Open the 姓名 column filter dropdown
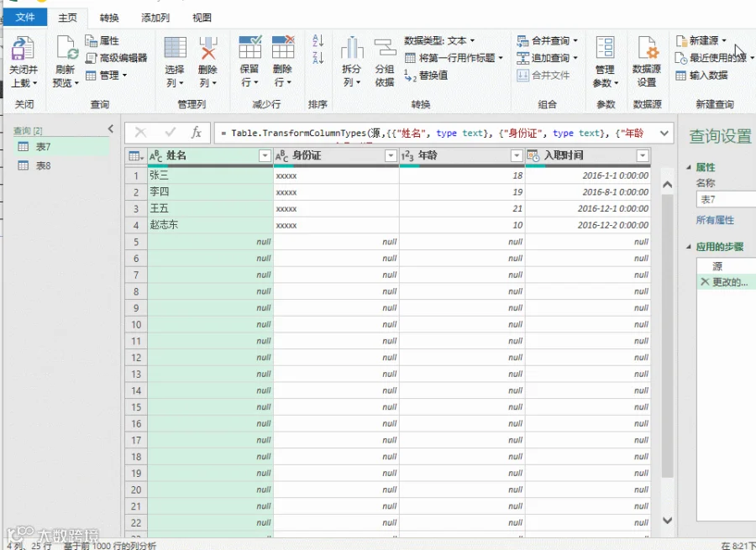The image size is (756, 550). [x=265, y=155]
